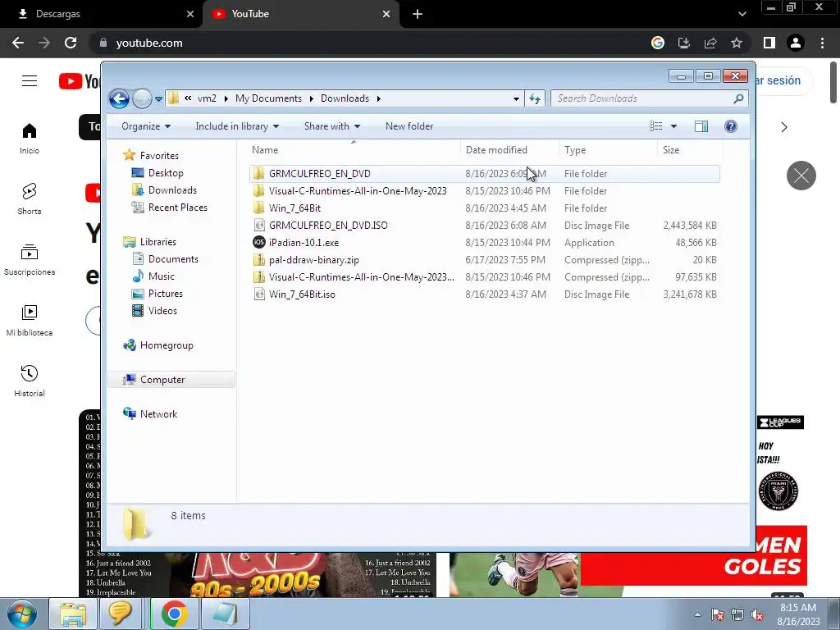840x630 pixels.
Task: Click Chrome reload page button
Action: pos(71,43)
